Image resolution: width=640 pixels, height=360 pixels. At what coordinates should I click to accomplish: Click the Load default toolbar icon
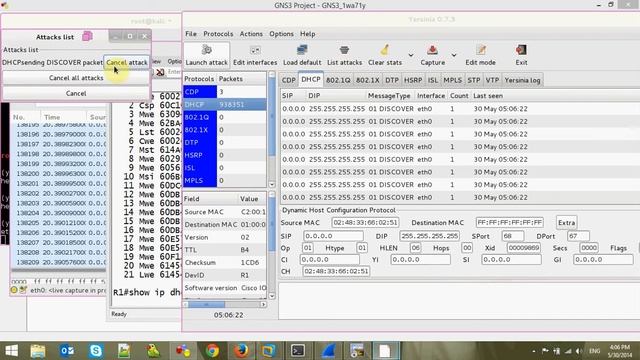(302, 55)
